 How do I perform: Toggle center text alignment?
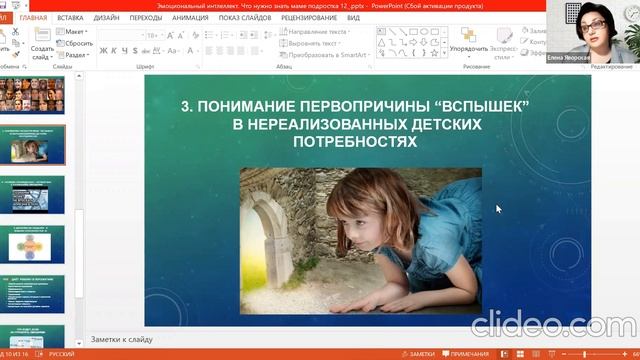pyautogui.click(x=220, y=51)
